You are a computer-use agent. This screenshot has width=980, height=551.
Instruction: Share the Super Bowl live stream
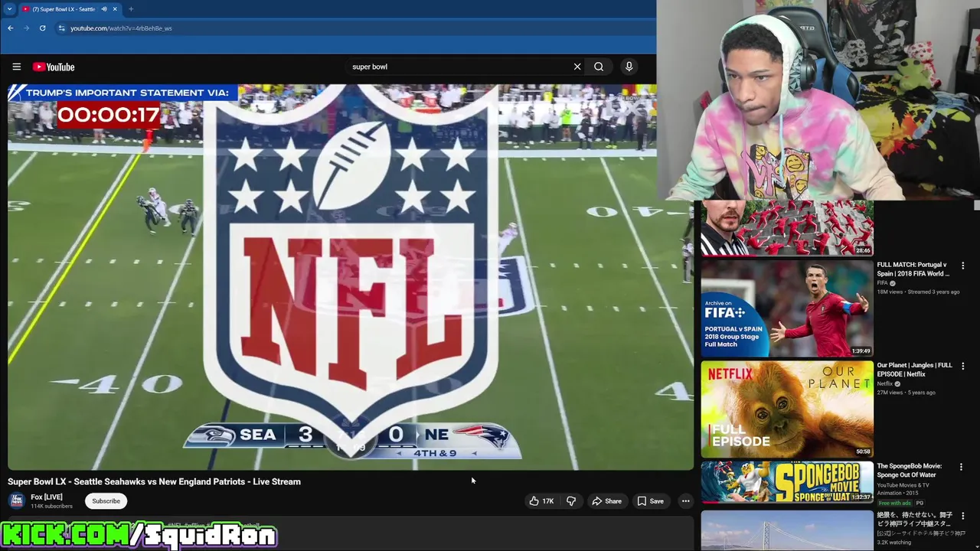606,501
